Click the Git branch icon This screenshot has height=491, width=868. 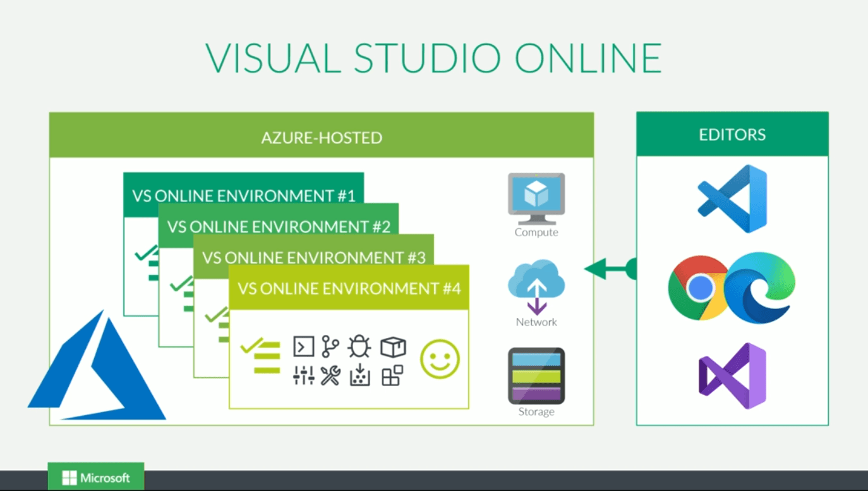click(x=330, y=345)
